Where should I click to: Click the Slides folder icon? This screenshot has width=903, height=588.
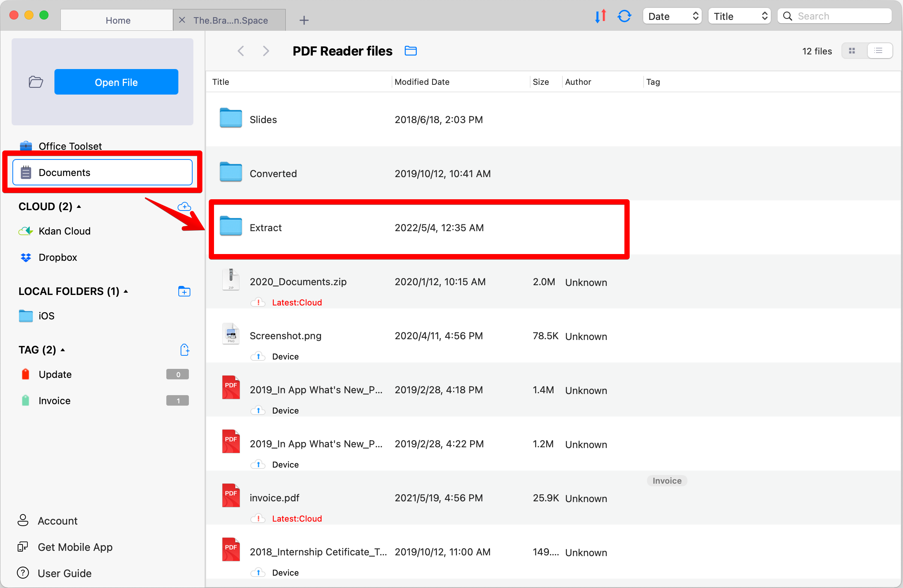[x=231, y=118]
